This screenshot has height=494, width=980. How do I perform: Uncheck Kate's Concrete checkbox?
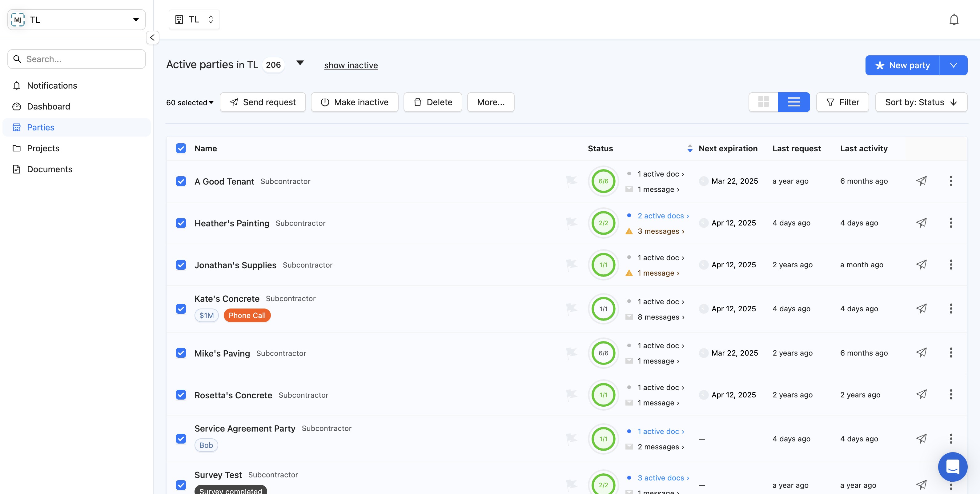[181, 309]
